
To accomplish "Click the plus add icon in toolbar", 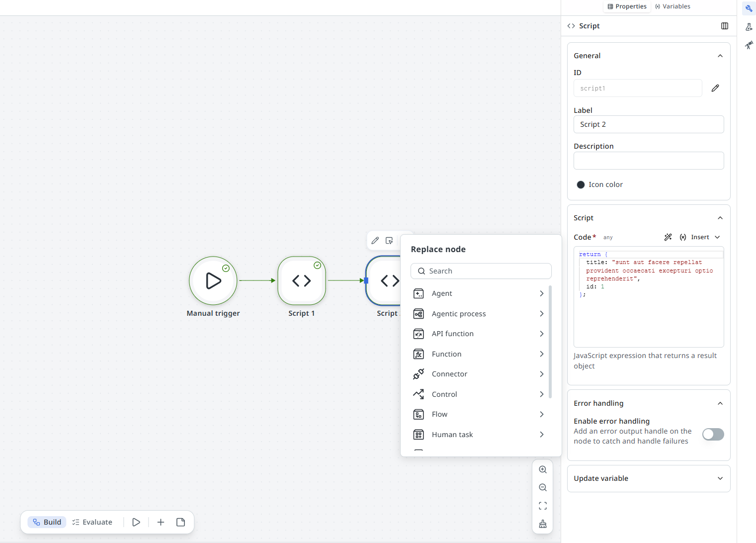I will click(x=161, y=522).
